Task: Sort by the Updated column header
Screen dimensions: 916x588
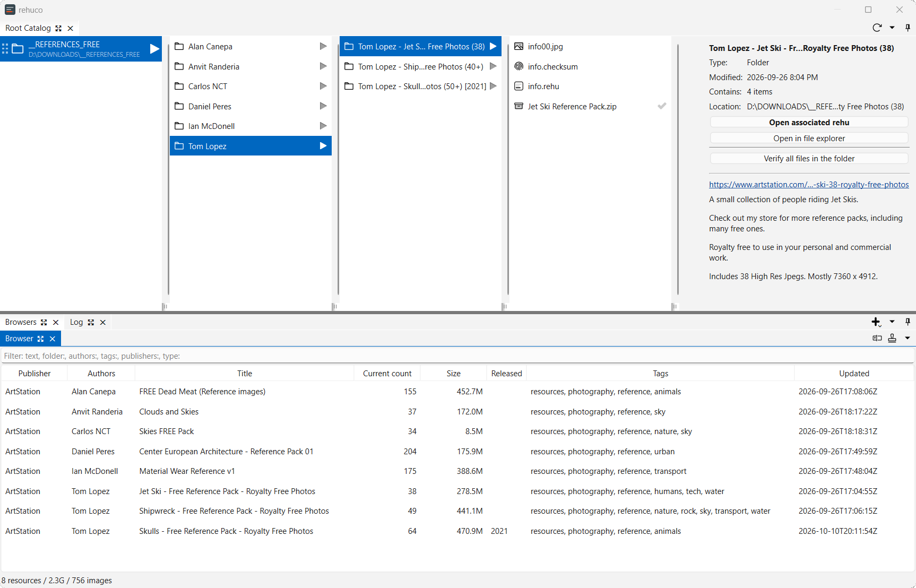Action: coord(854,374)
